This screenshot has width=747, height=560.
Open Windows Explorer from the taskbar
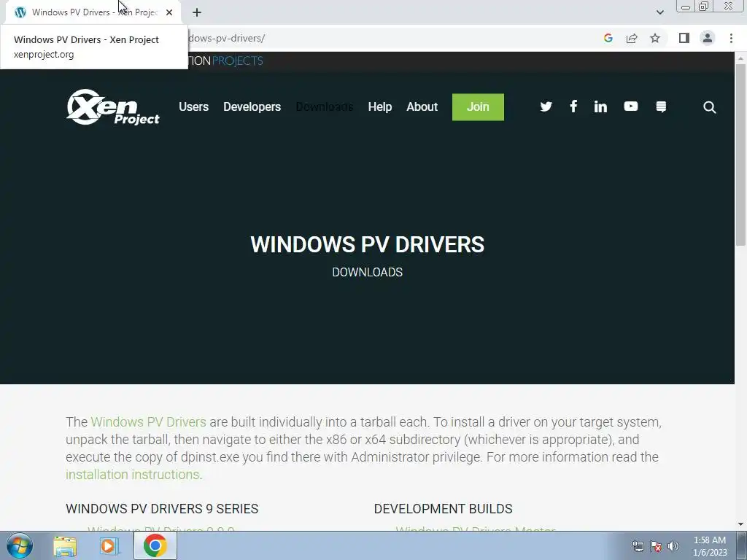click(x=65, y=546)
